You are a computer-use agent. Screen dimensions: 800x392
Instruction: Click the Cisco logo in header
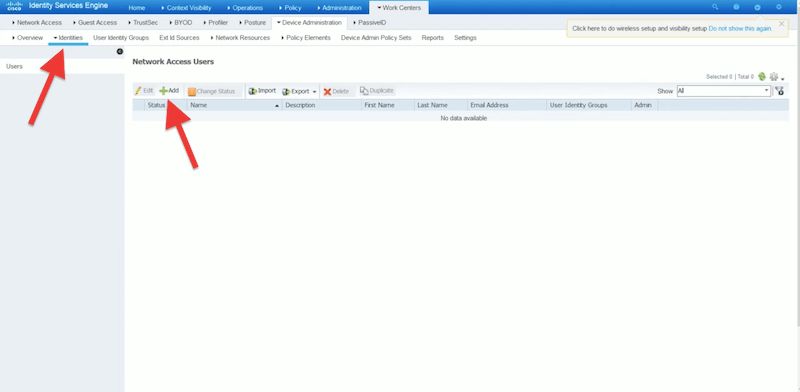[13, 7]
